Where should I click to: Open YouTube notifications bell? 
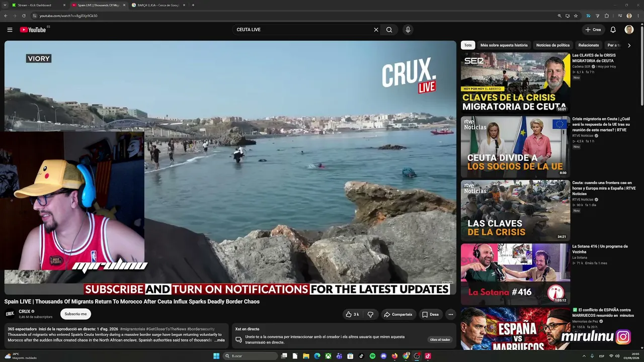click(613, 30)
